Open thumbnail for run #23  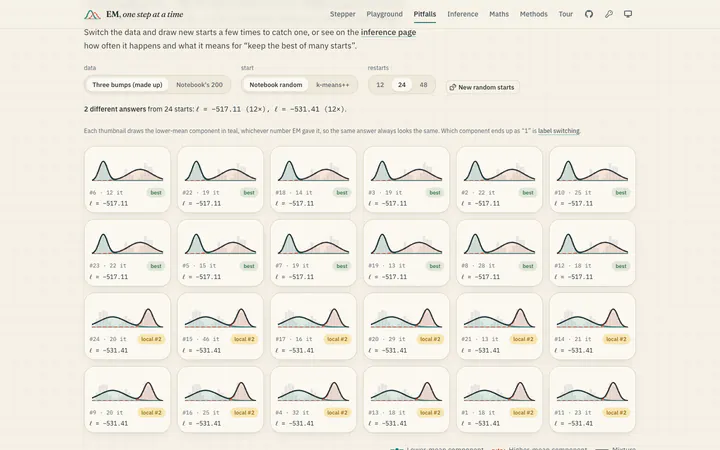(127, 253)
